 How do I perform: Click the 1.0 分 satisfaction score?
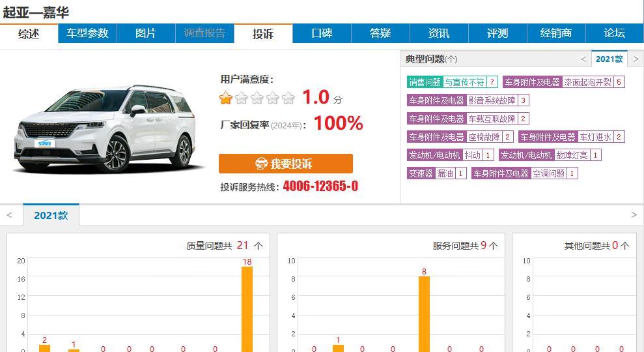322,98
